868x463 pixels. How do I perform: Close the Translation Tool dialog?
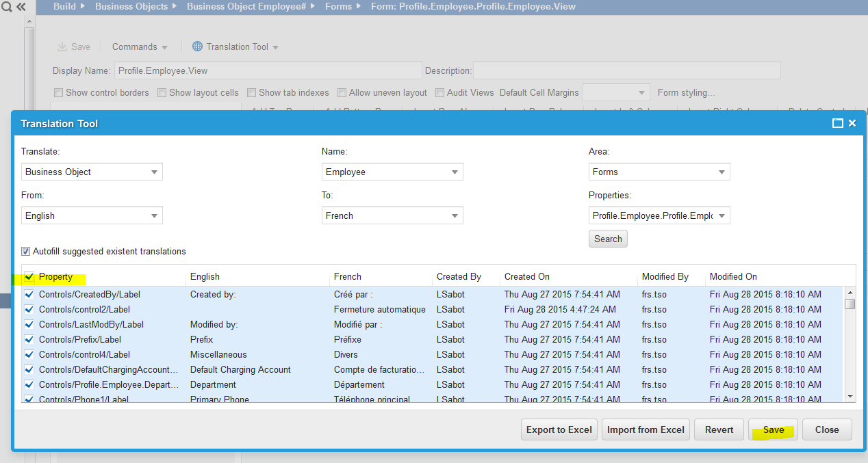tap(852, 124)
